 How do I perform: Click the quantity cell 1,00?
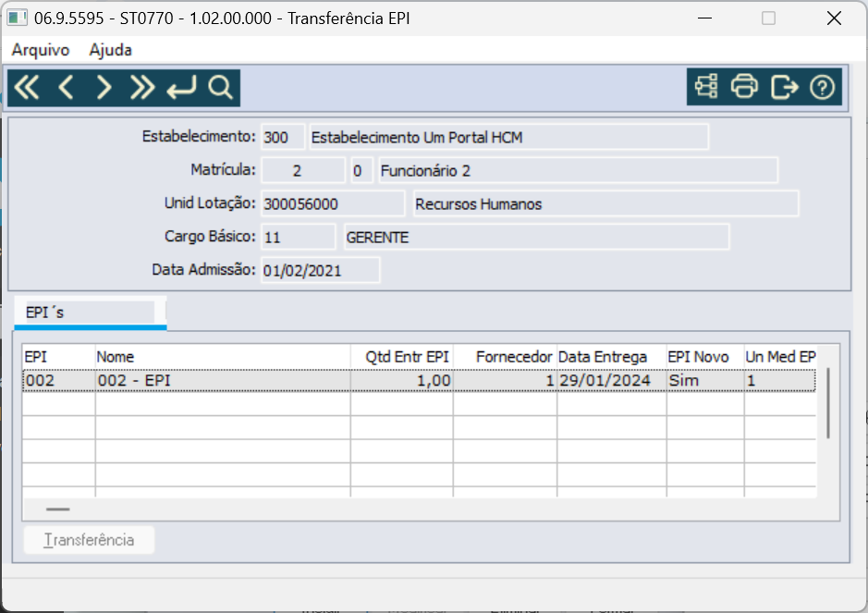402,380
